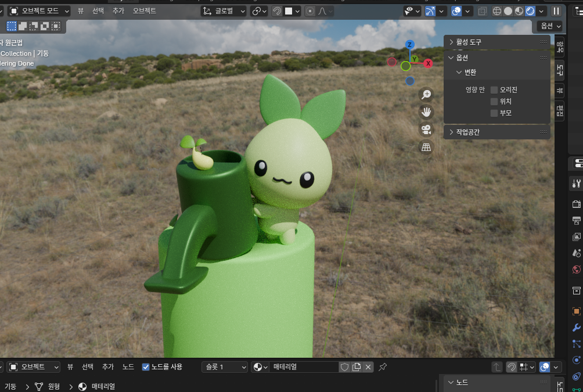The width and height of the screenshot is (583, 392).
Task: Select the Set New Selection mode icon
Action: 12,26
